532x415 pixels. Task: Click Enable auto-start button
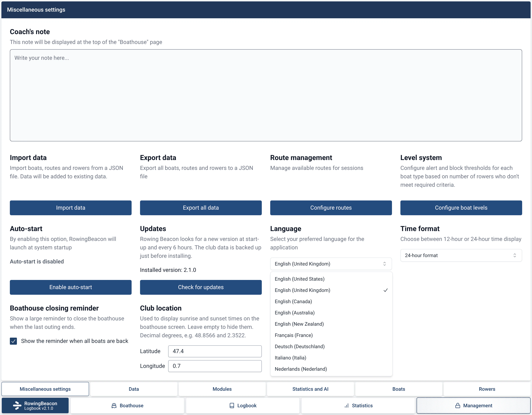click(x=71, y=287)
